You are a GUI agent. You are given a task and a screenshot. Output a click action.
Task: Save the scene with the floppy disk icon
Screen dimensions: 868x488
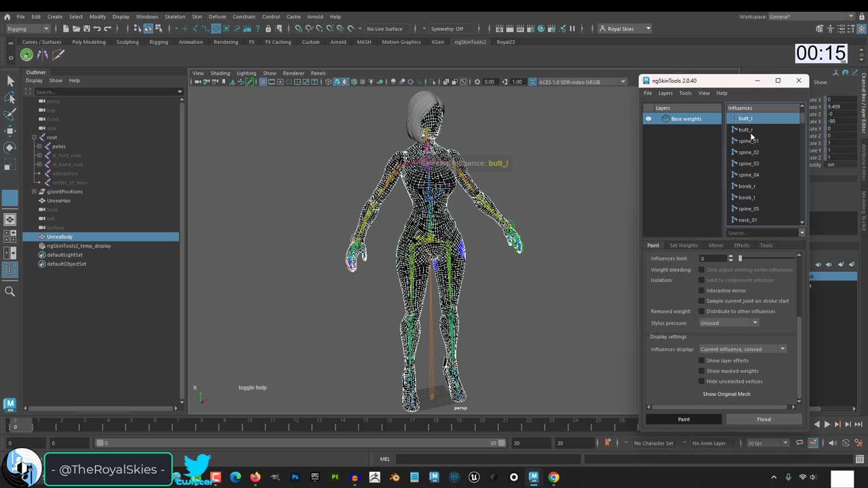tap(86, 28)
